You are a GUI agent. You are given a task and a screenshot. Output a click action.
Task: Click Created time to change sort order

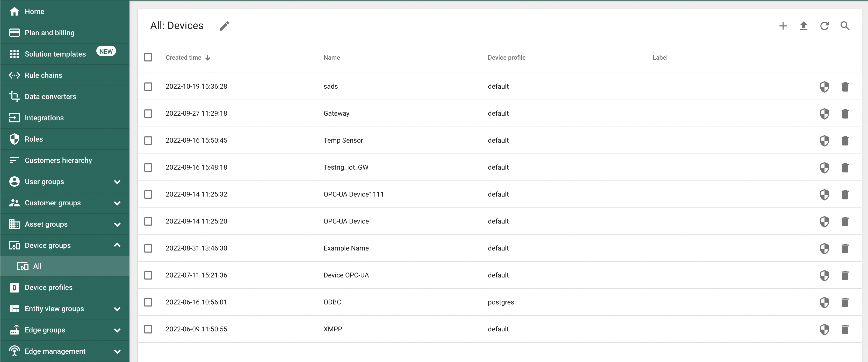pyautogui.click(x=183, y=57)
